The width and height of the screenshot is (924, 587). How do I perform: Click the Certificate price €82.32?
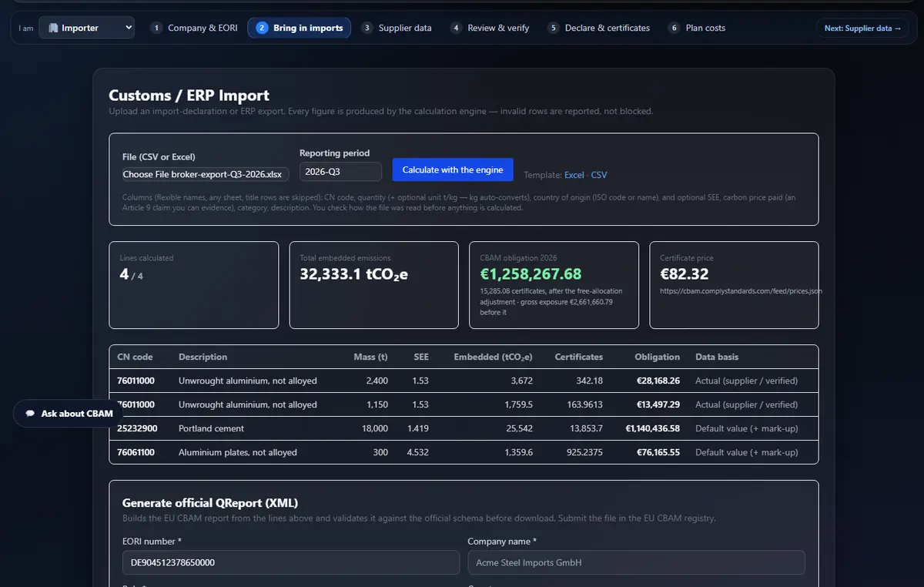[685, 274]
